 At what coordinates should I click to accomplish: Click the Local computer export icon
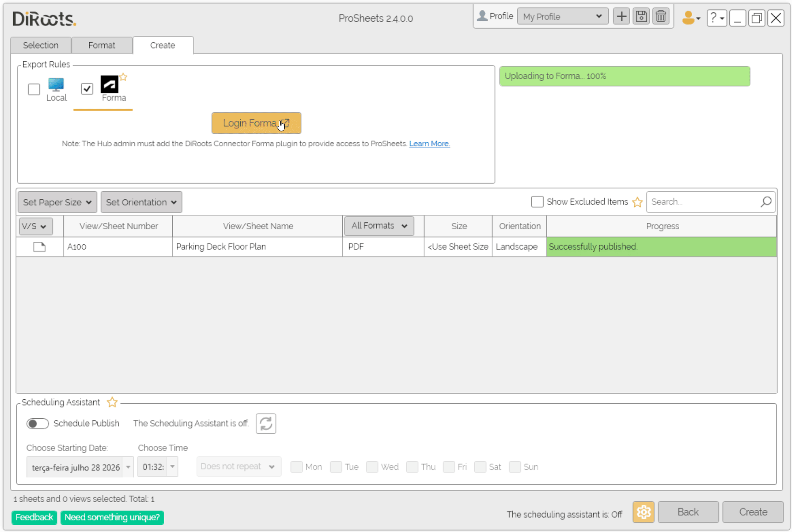coord(56,84)
